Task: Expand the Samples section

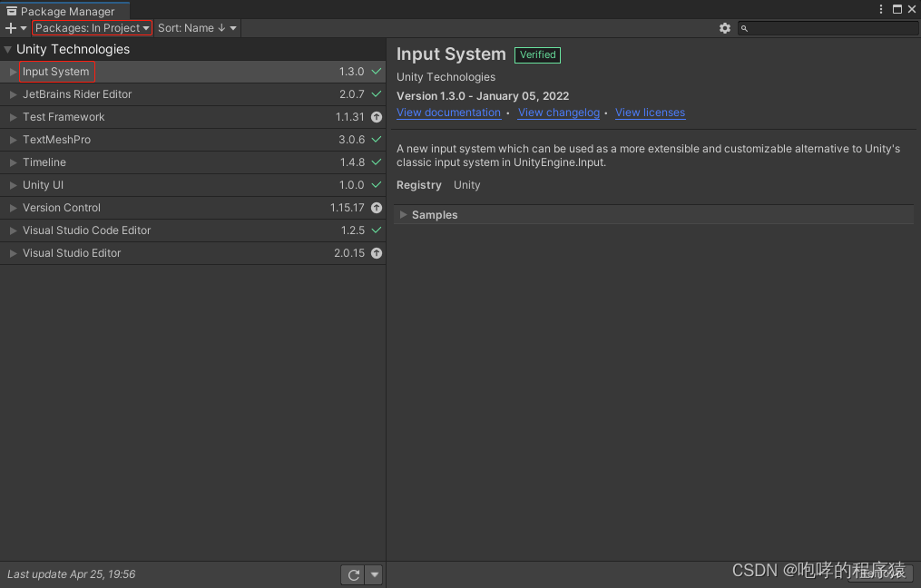Action: [x=403, y=214]
